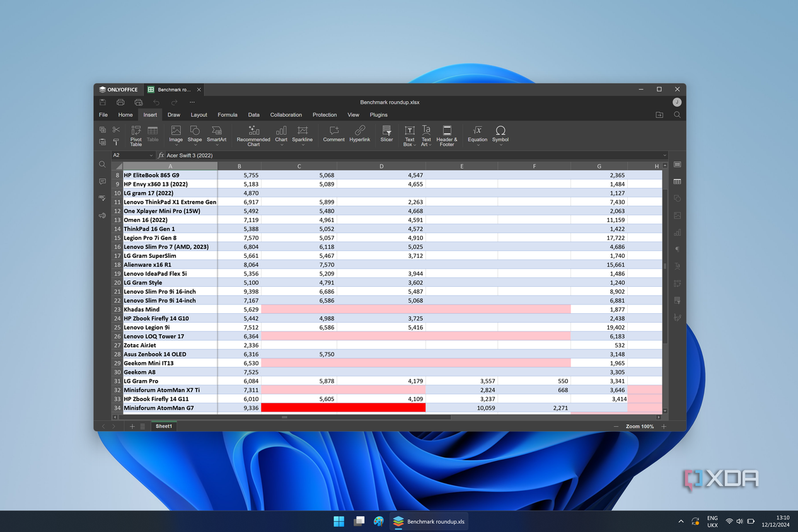Click the formula bar input showing Acer Swift 3

pyautogui.click(x=413, y=155)
